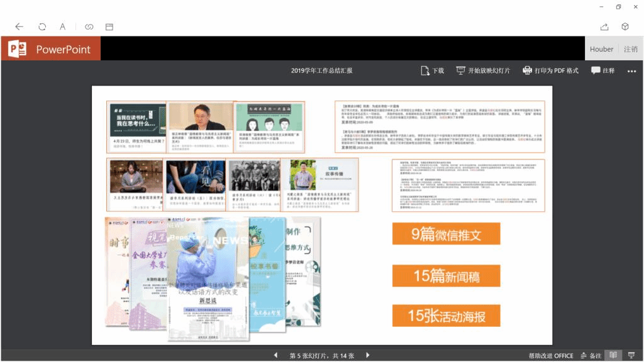Start the slide show (开始放映幻灯片)
The image size is (644, 362).
tap(483, 71)
